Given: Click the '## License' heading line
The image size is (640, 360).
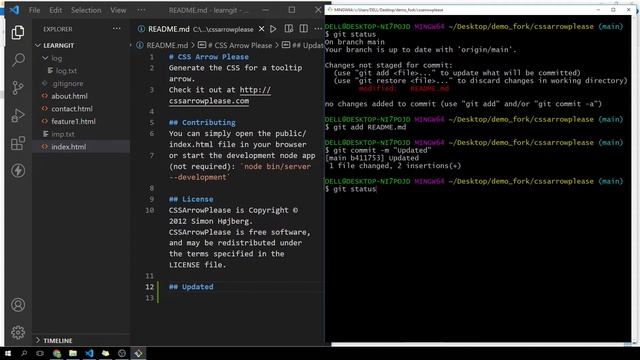Looking at the screenshot, I should pos(191,199).
